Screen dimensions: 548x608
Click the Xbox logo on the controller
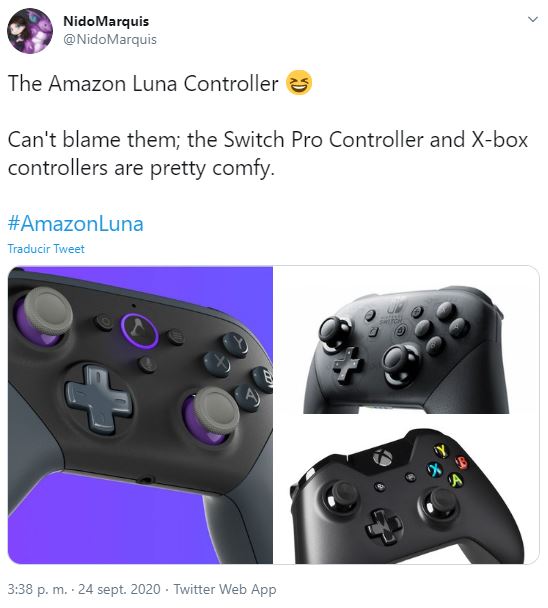pyautogui.click(x=383, y=457)
